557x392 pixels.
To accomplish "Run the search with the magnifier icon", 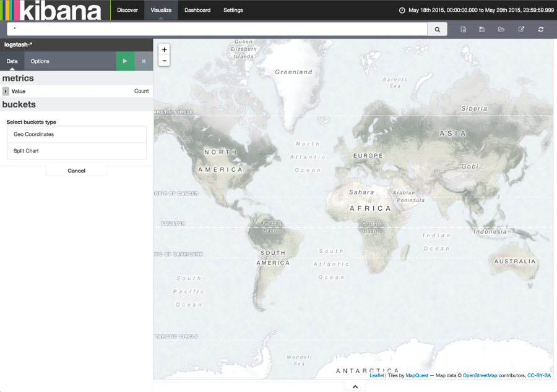I will pos(437,28).
